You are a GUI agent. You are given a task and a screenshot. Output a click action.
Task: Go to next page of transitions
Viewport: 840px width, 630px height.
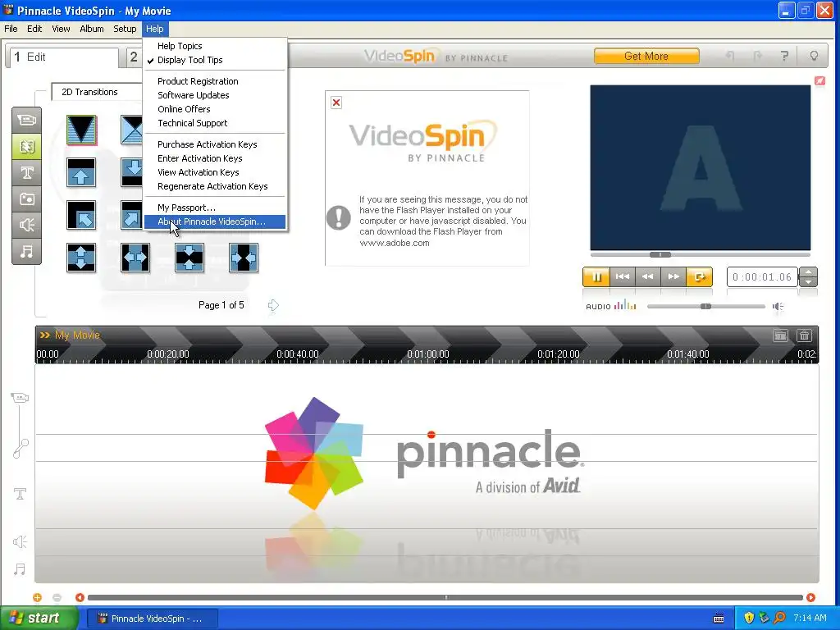273,305
